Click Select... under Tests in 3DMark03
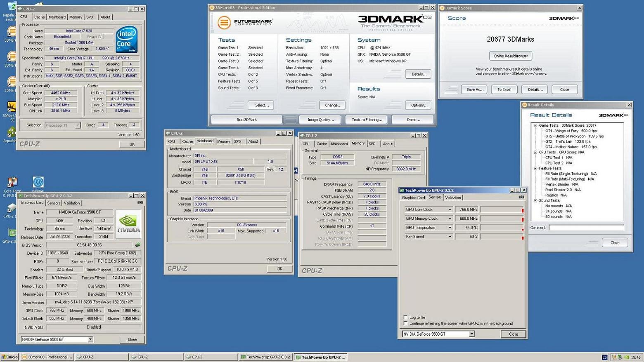Viewport: 644px width, 362px height. [261, 105]
